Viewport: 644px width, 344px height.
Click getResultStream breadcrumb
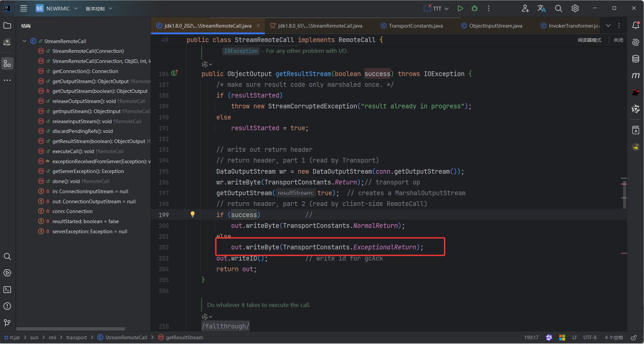click(x=181, y=338)
